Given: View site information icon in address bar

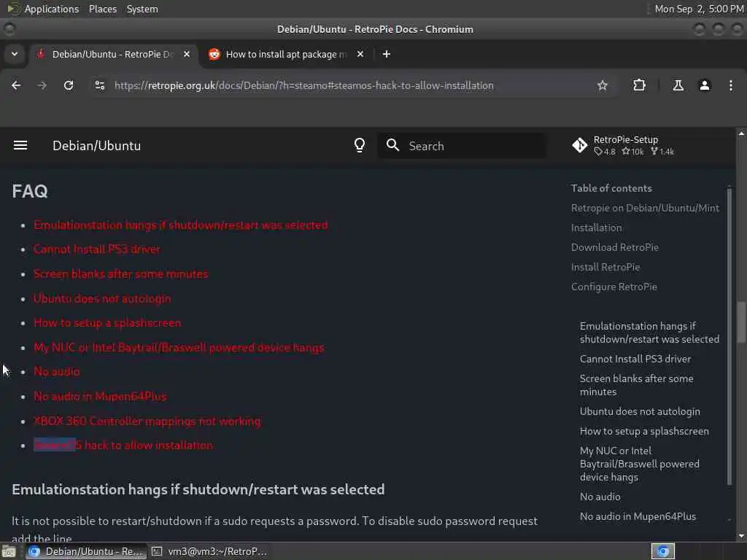Looking at the screenshot, I should [x=99, y=85].
